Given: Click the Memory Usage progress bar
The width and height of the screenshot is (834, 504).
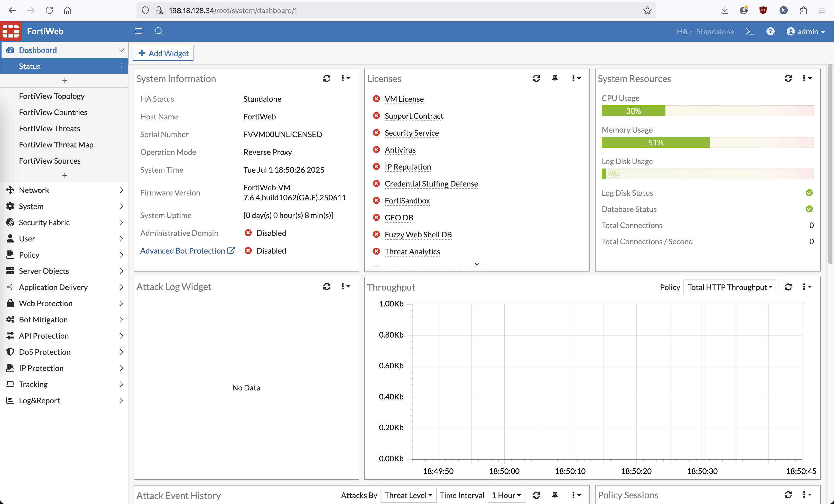Looking at the screenshot, I should [x=707, y=143].
